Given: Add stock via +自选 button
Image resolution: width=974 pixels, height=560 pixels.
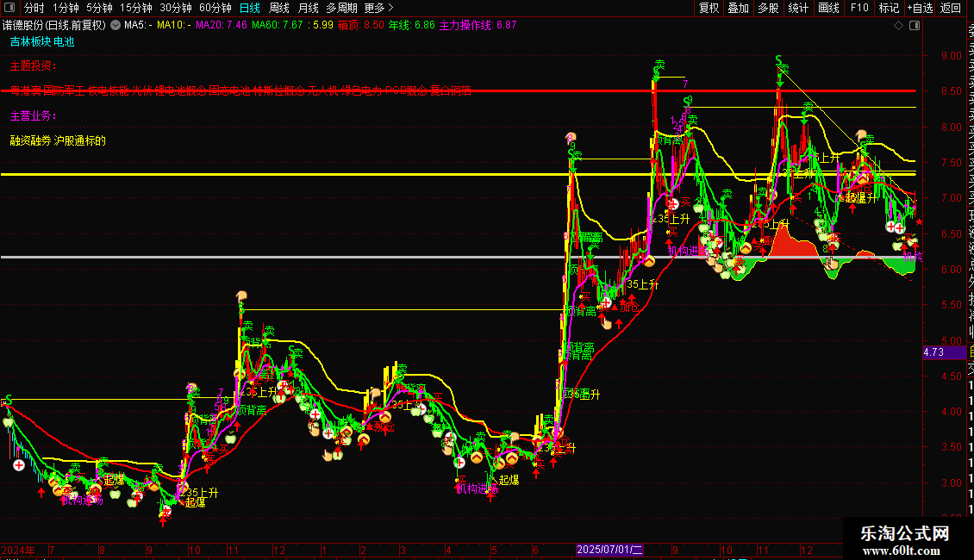Looking at the screenshot, I should (x=920, y=8).
